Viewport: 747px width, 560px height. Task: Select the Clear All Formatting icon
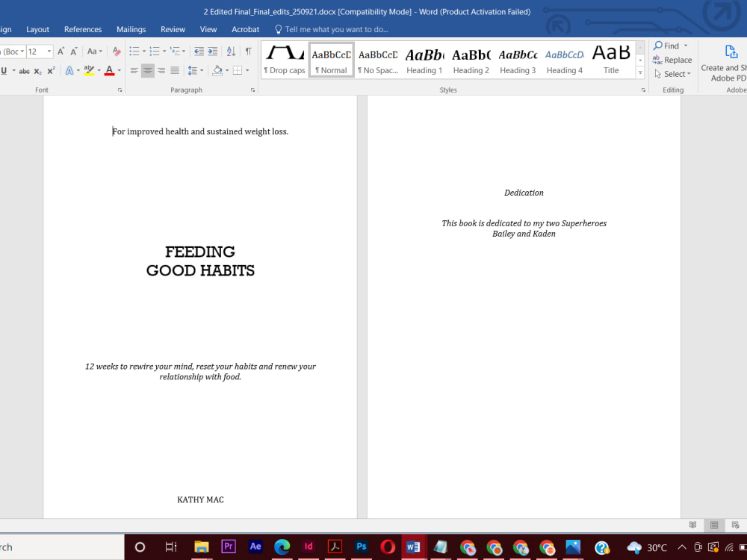(115, 52)
